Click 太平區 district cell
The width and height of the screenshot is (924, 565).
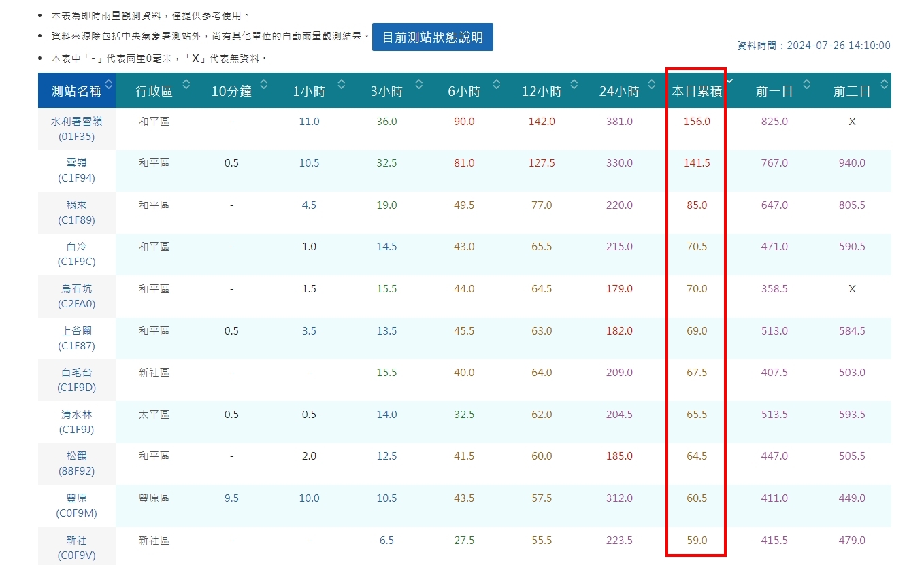pyautogui.click(x=154, y=415)
